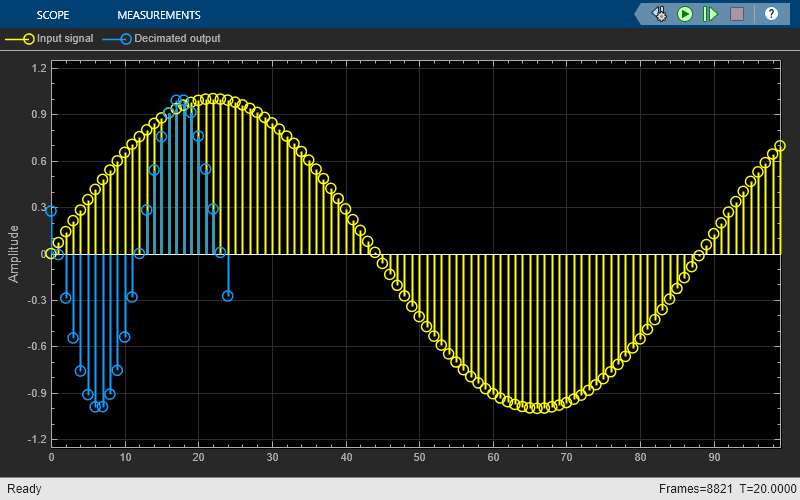Click the Amplitude y-axis label
Screen dimensions: 800x500
(x=13, y=254)
